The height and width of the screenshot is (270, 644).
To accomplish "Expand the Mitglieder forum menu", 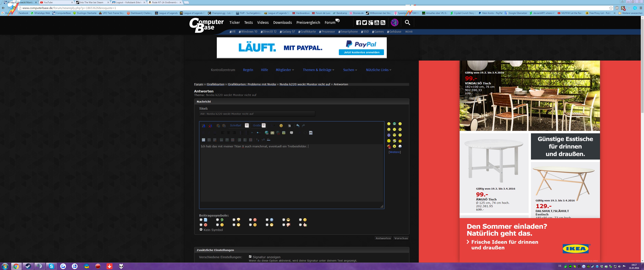I will point(285,70).
